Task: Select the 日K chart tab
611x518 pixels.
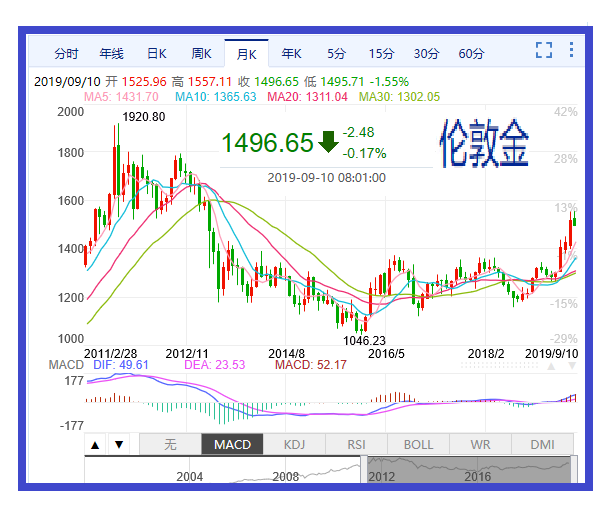Action: [x=157, y=53]
